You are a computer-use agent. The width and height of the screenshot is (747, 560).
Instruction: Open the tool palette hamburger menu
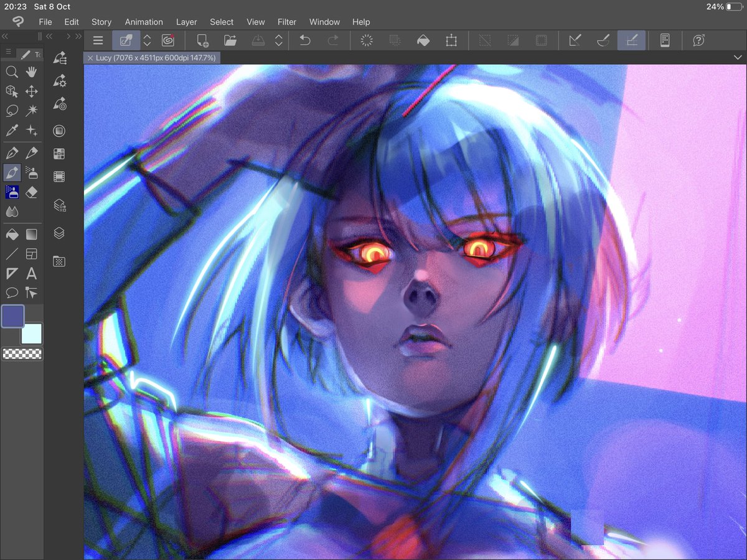pyautogui.click(x=8, y=52)
